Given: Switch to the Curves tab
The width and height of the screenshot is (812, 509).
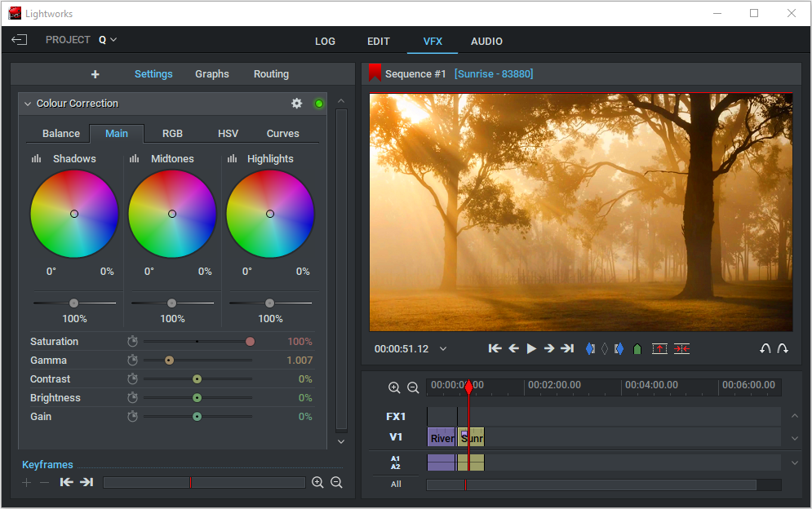Looking at the screenshot, I should 282,134.
